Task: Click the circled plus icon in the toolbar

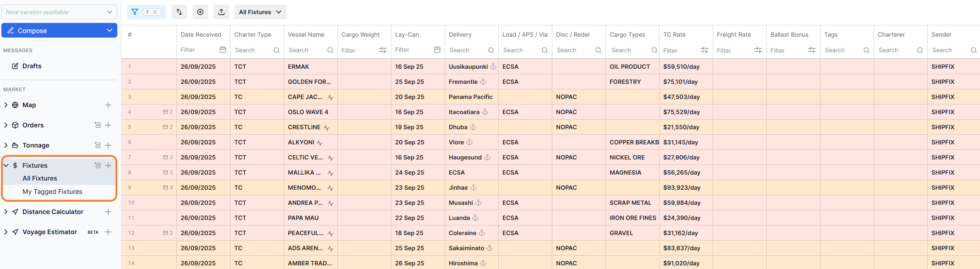Action: pyautogui.click(x=200, y=12)
